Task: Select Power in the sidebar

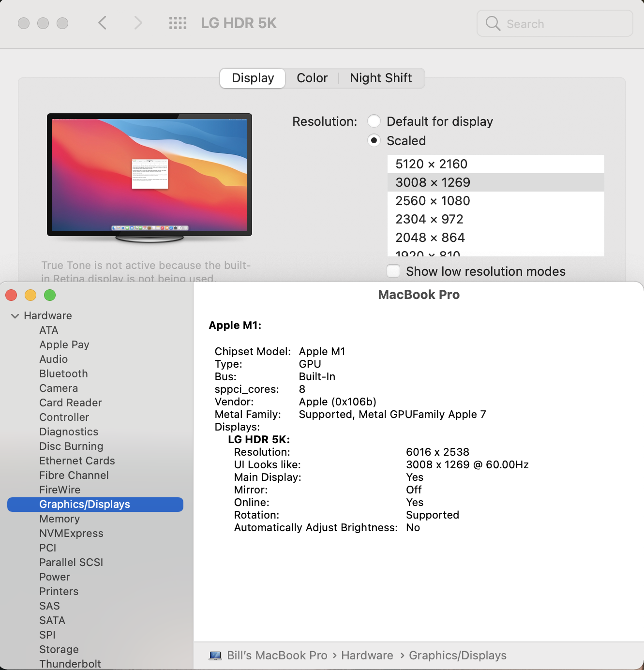Action: [55, 577]
